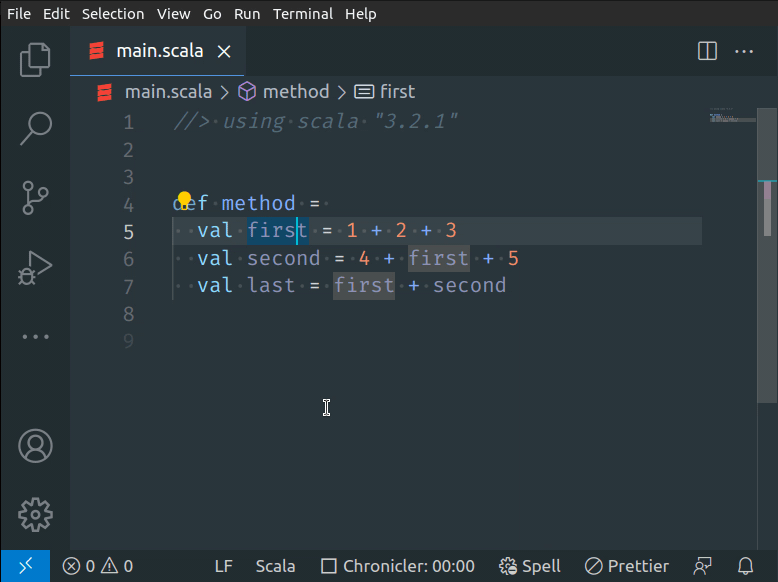Split the editor to the right
Screen dimensions: 778x582
(707, 51)
